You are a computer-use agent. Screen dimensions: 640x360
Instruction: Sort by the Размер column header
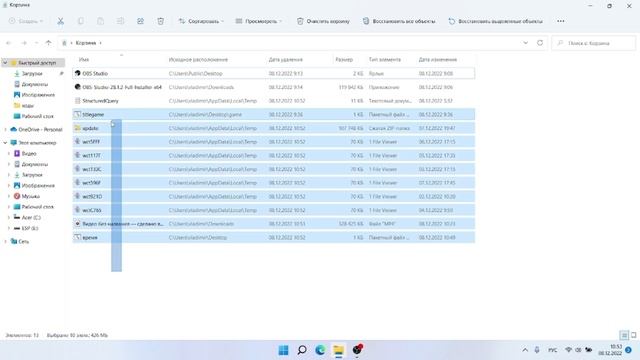tap(344, 60)
